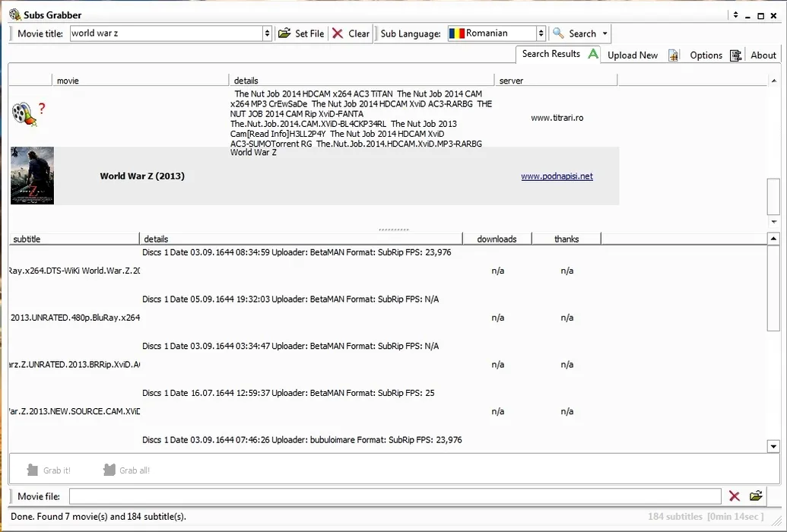787x532 pixels.
Task: Click the Set File folder icon
Action: tap(284, 33)
